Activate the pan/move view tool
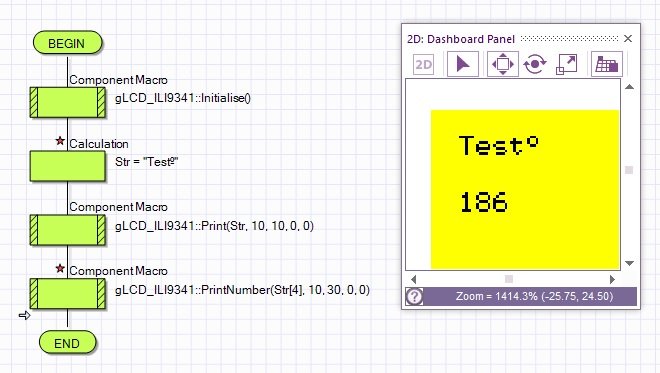The width and height of the screenshot is (660, 373). pos(503,64)
